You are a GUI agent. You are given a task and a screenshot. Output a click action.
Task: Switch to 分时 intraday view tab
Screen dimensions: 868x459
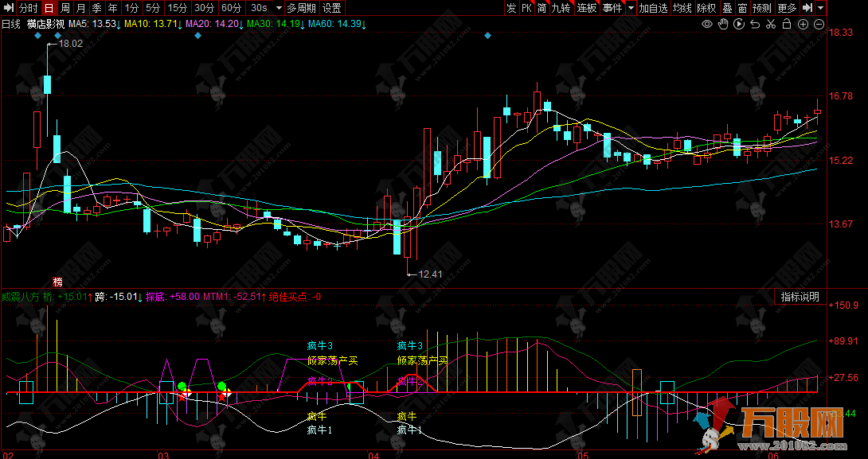click(28, 8)
